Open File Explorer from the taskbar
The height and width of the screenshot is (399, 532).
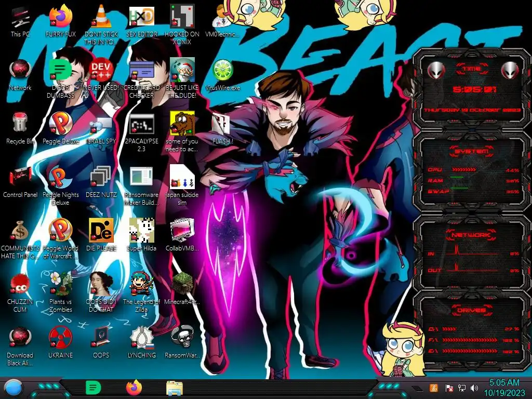(175, 388)
